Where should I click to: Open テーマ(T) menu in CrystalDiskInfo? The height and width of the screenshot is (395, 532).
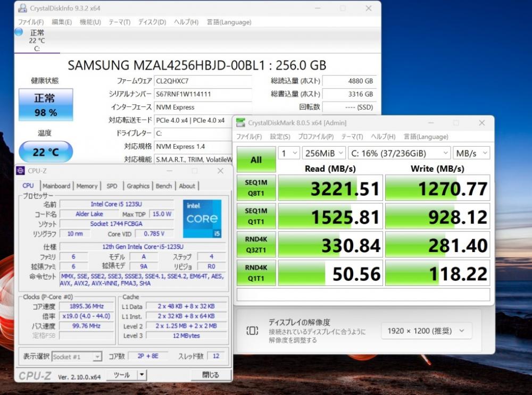point(119,22)
